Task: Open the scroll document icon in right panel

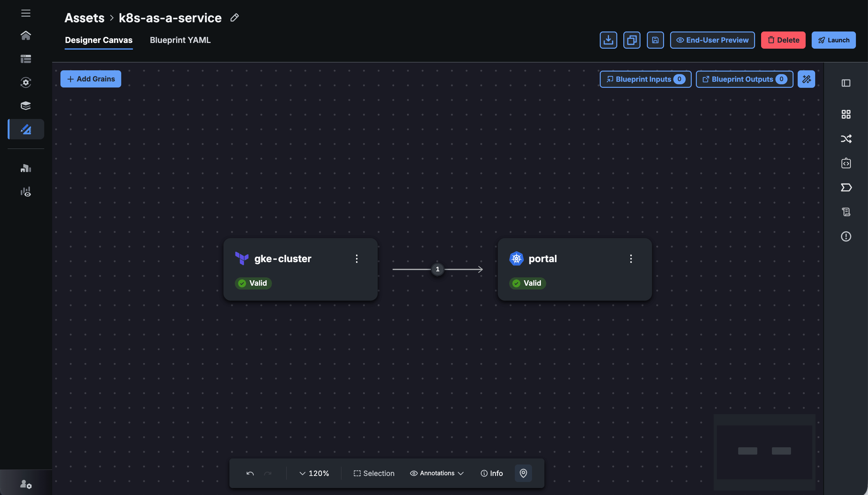Action: [846, 212]
